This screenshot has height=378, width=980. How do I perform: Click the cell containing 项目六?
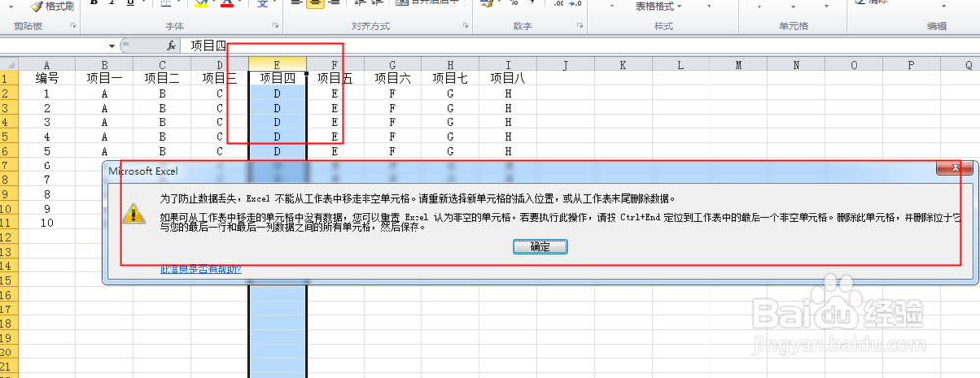click(x=393, y=78)
